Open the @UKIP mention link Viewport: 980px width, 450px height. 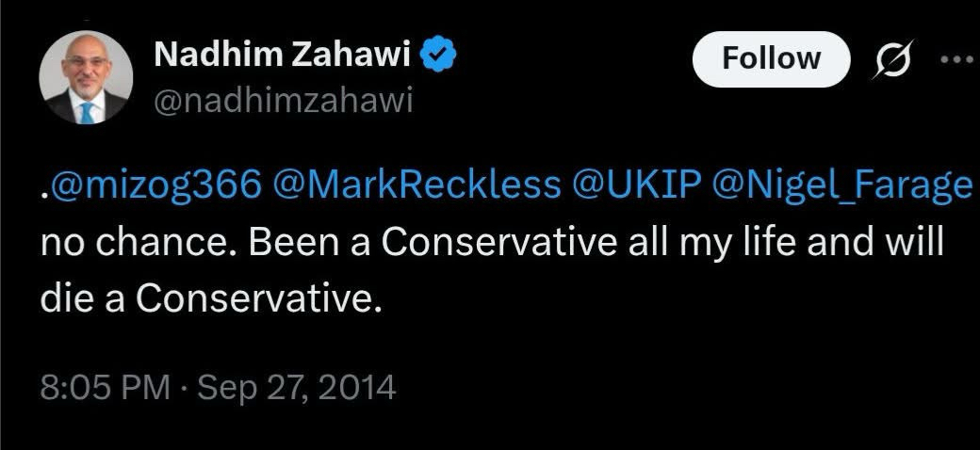(x=632, y=187)
